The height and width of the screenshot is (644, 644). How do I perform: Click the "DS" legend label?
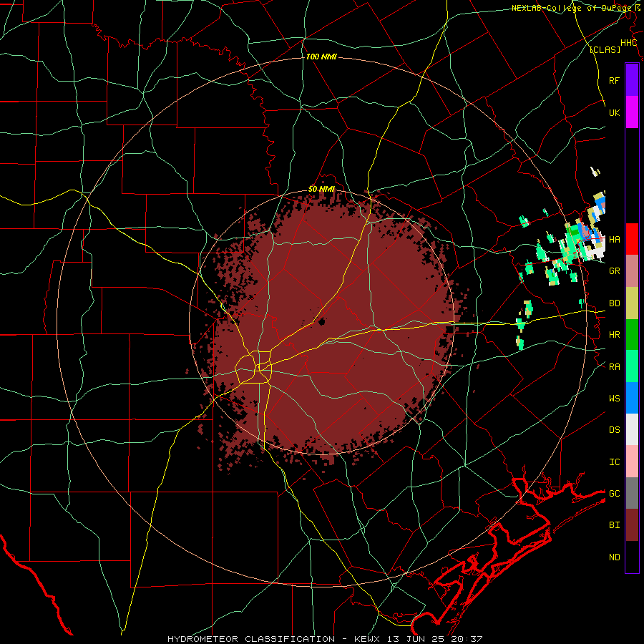tap(614, 430)
